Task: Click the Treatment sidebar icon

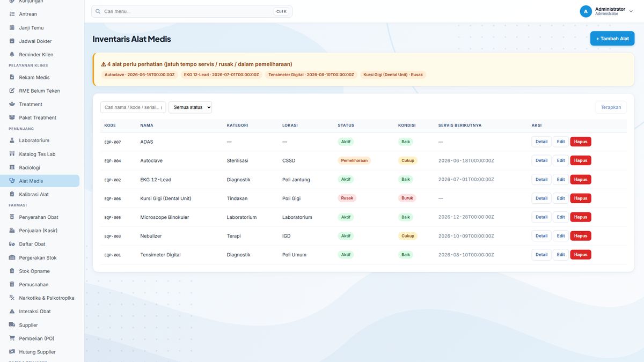Action: pyautogui.click(x=12, y=104)
